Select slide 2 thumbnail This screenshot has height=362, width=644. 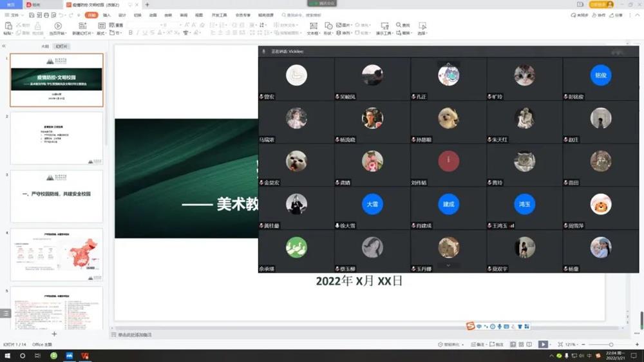coord(57,138)
